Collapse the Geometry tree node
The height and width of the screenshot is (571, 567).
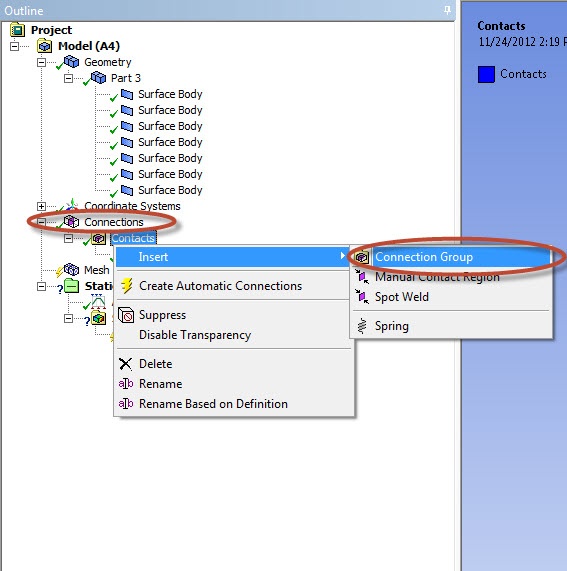click(x=42, y=62)
